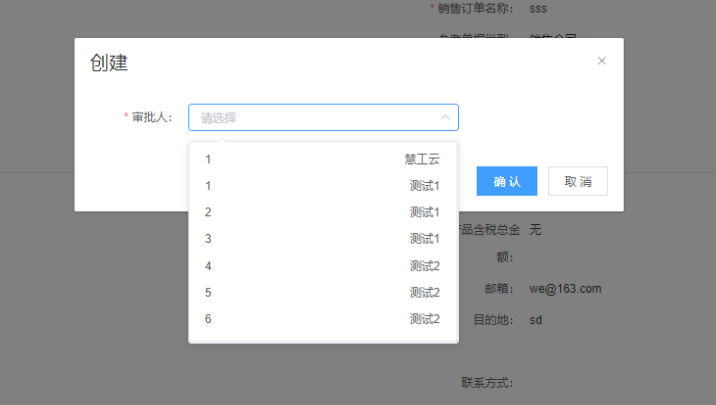
Task: Choose the 1 测试1 approver option
Action: coord(323,186)
